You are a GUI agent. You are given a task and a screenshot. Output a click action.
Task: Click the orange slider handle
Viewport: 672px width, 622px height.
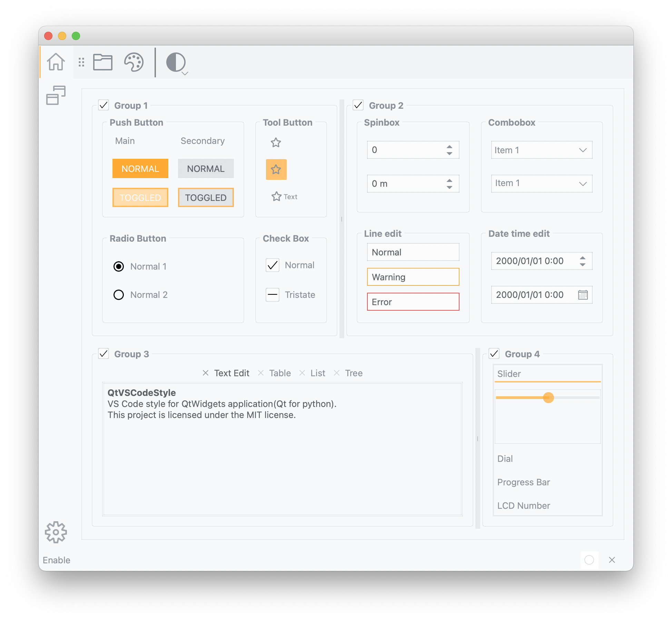(548, 398)
